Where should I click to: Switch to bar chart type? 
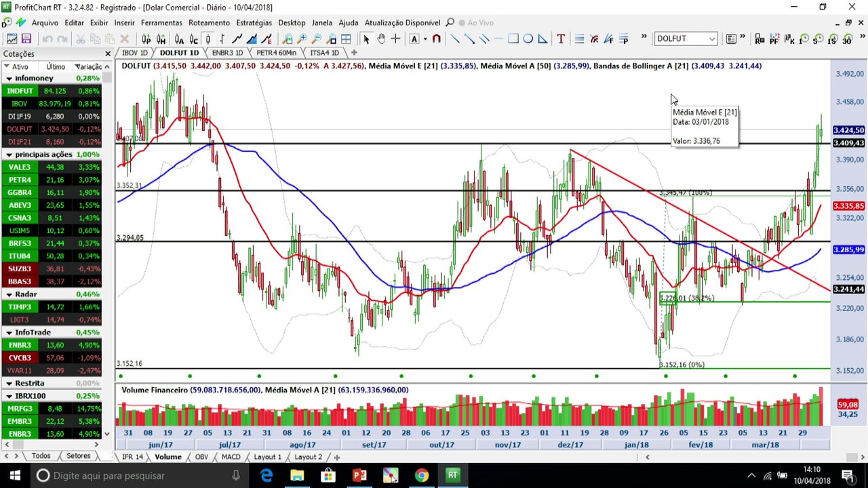(222, 39)
